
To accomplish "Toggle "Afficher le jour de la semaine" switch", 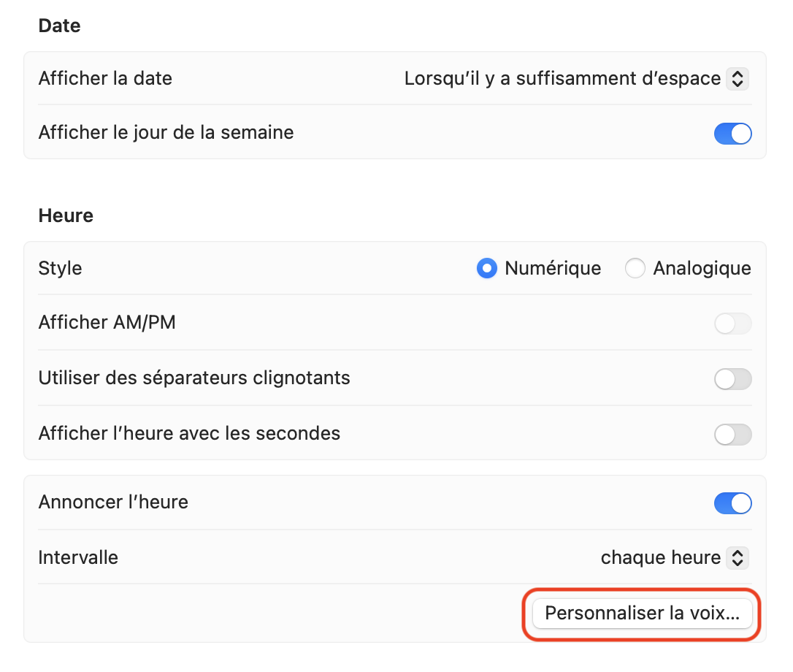I will [x=732, y=134].
